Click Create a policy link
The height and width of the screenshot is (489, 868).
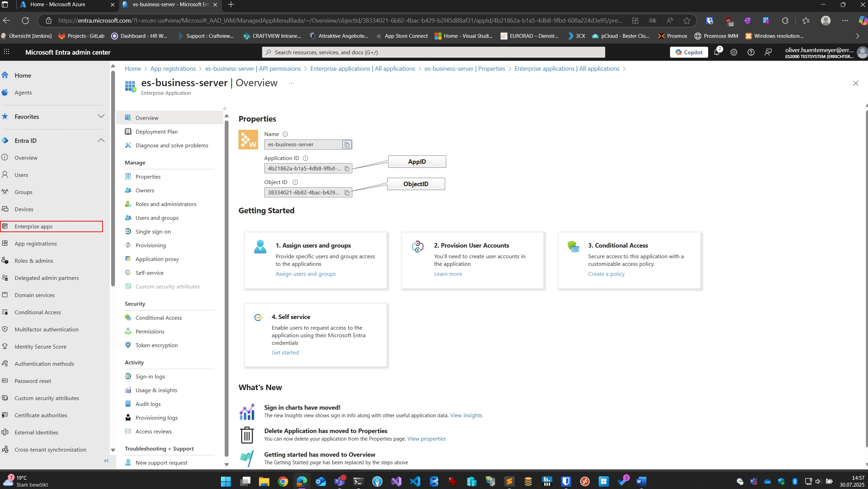coord(606,274)
